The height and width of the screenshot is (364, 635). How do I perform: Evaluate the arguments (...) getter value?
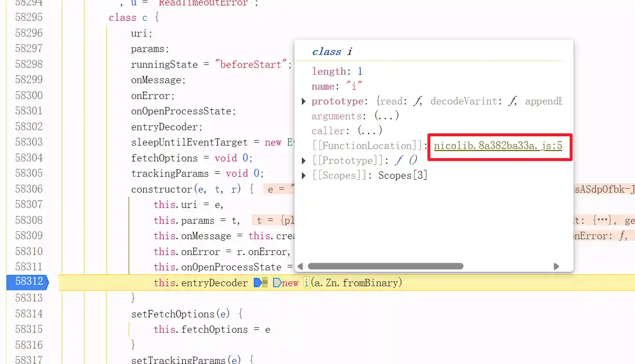(387, 116)
